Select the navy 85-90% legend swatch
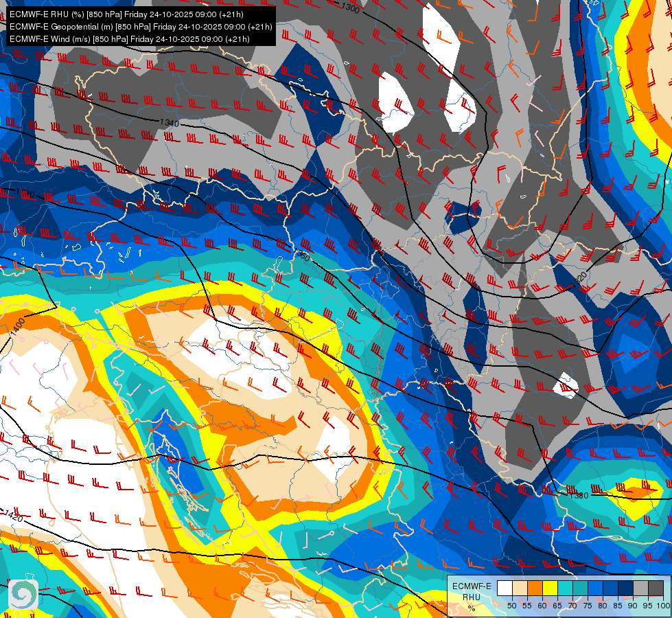Viewport: 672px width, 618px height. click(x=626, y=588)
